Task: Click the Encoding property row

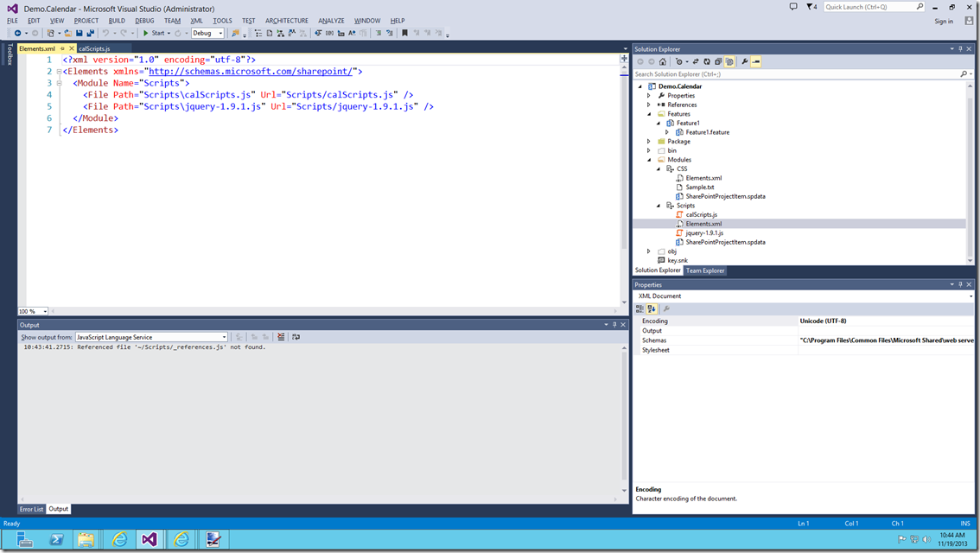Action: pos(804,321)
